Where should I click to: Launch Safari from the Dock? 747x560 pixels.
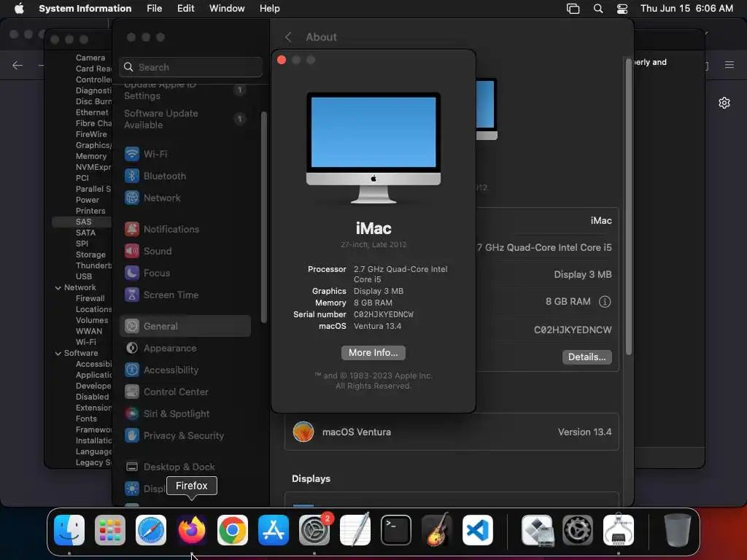tap(151, 530)
